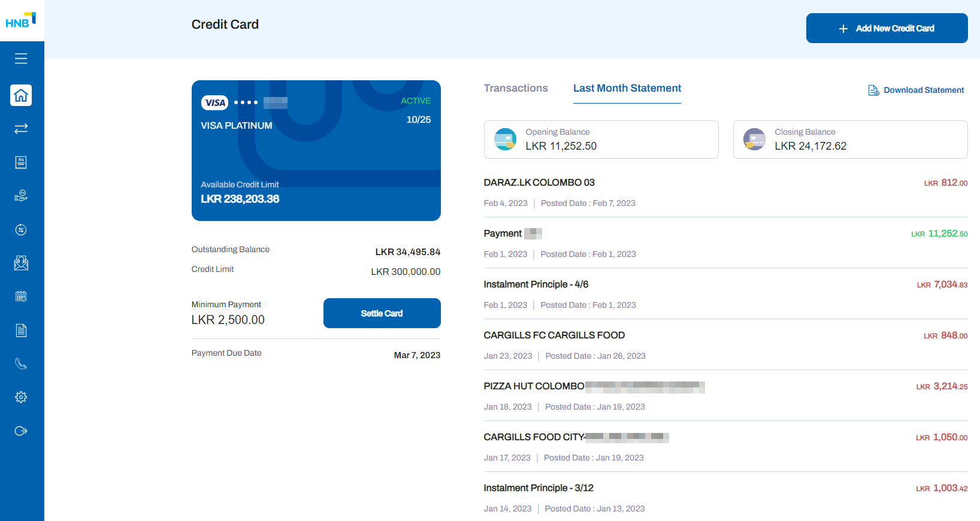This screenshot has width=980, height=521.
Task: Click the Payment transaction title dated Feb 1
Action: pyautogui.click(x=503, y=234)
